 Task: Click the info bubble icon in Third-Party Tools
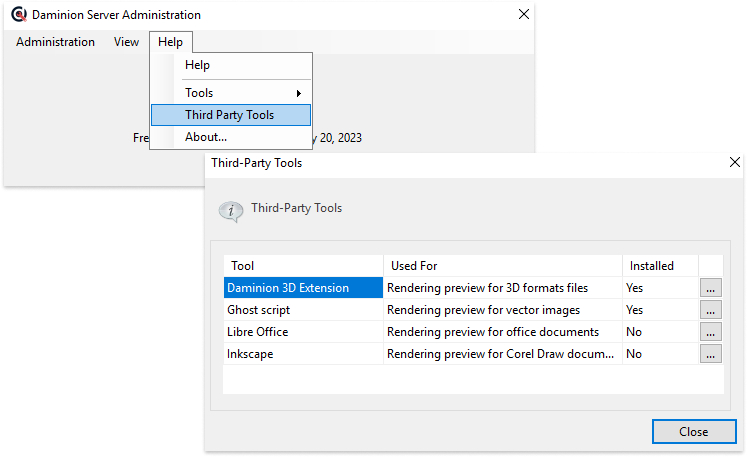point(231,211)
